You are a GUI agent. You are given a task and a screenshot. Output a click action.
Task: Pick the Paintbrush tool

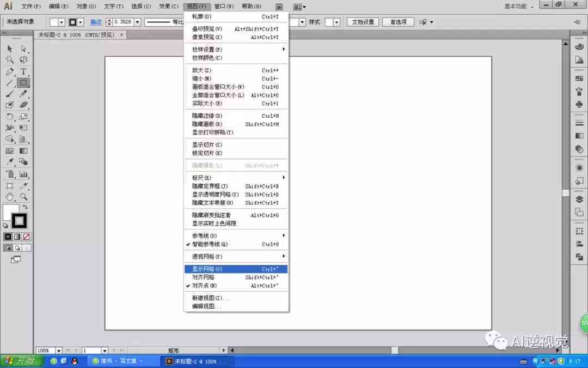click(10, 94)
